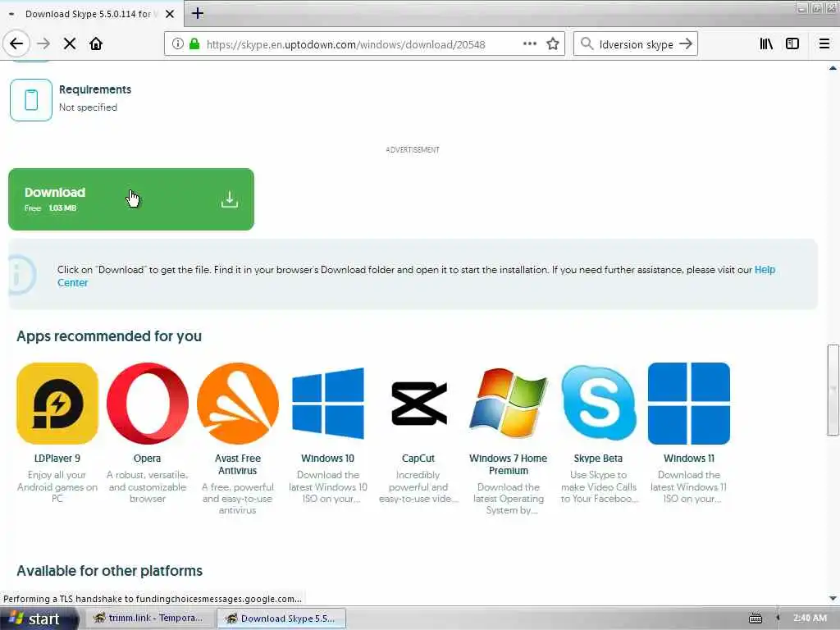This screenshot has height=630, width=840.
Task: Open the Windows 10 app icon
Action: [328, 404]
